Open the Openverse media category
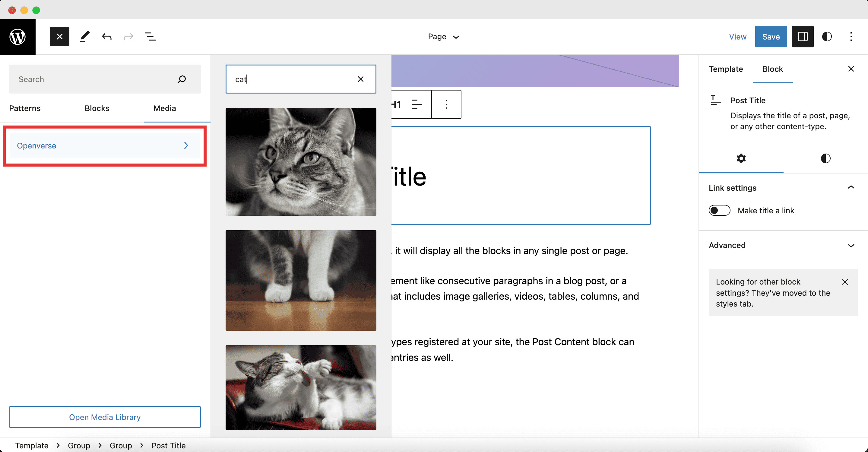This screenshot has width=868, height=452. [x=105, y=146]
